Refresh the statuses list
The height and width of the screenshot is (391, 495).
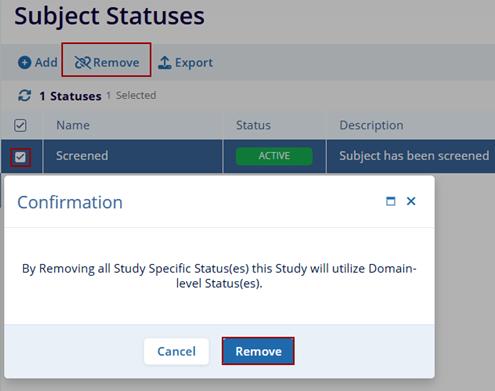[x=24, y=96]
